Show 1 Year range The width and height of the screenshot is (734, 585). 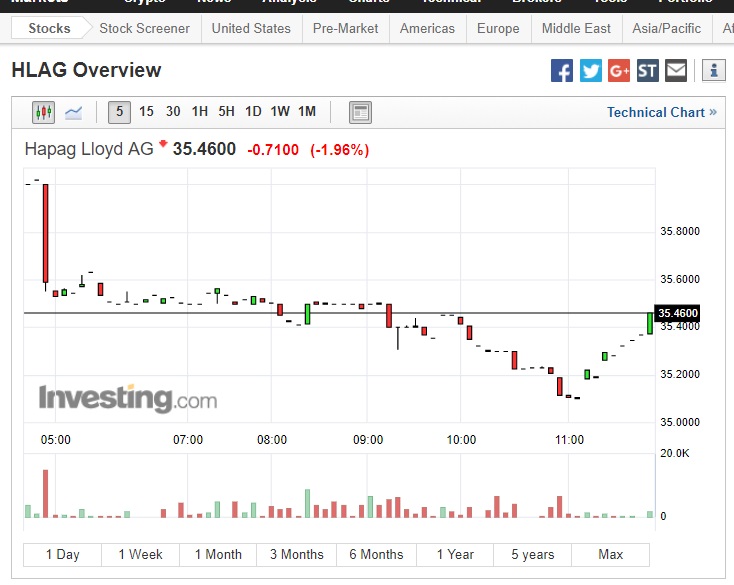455,555
